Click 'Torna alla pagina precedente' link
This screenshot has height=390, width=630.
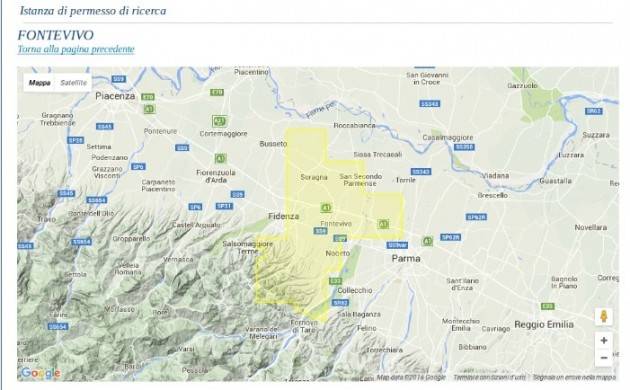(76, 49)
